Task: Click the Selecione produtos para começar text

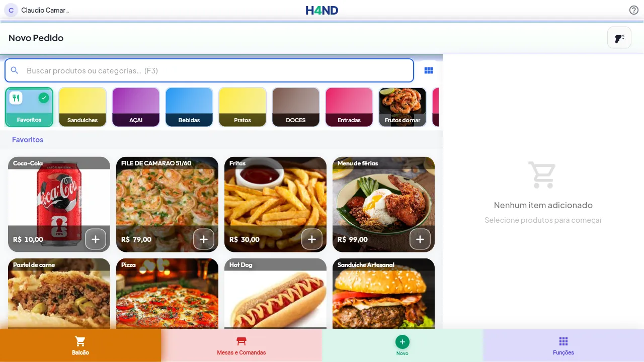Action: point(543,220)
